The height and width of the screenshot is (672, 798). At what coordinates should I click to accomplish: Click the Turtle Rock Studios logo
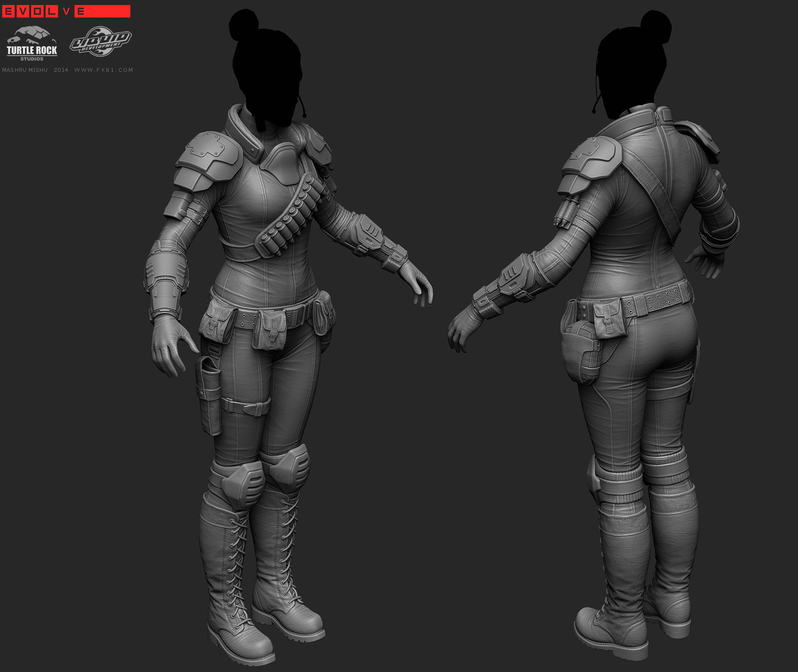pyautogui.click(x=32, y=44)
